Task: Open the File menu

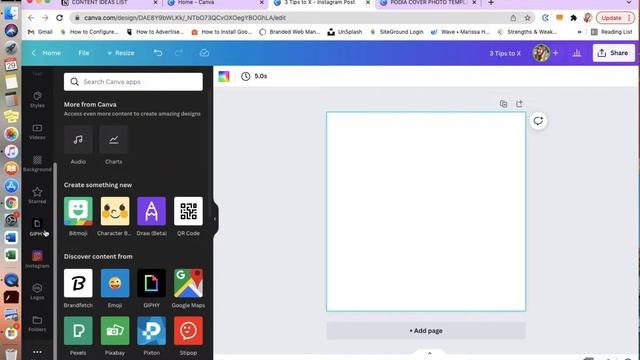Action: (x=84, y=53)
